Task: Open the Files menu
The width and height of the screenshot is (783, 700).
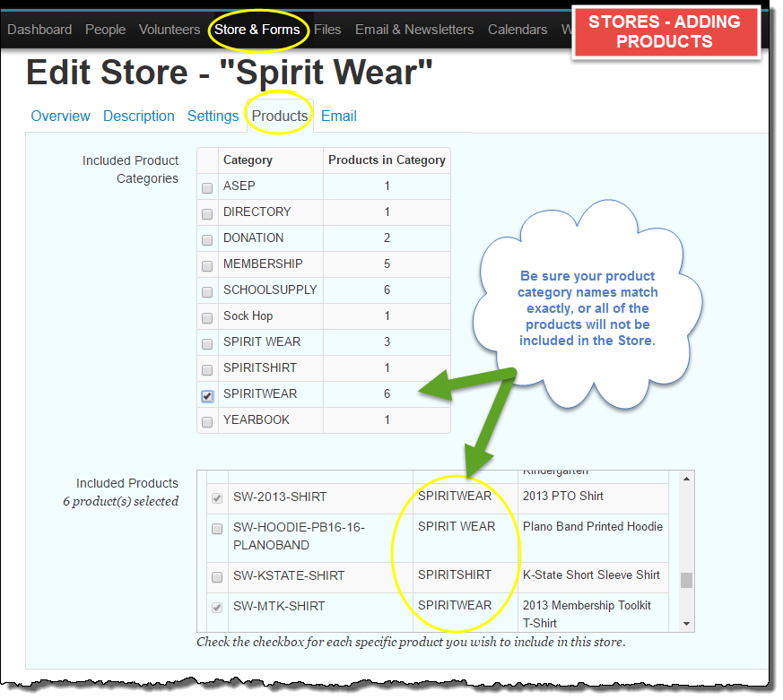Action: pos(327,30)
